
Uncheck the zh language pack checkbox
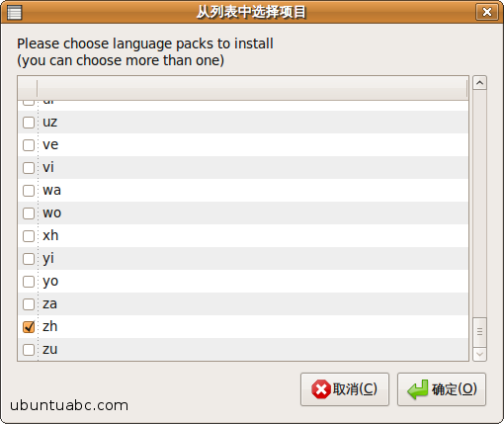coord(29,327)
